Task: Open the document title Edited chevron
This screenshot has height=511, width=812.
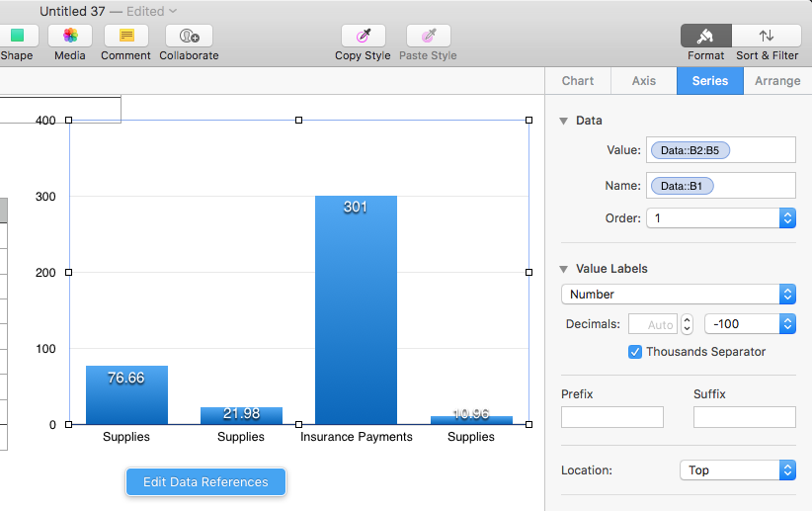Action: click(173, 11)
